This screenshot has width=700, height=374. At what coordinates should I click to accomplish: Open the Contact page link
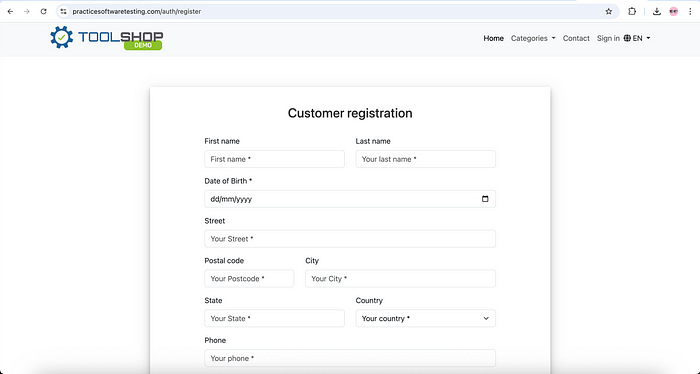(x=576, y=38)
